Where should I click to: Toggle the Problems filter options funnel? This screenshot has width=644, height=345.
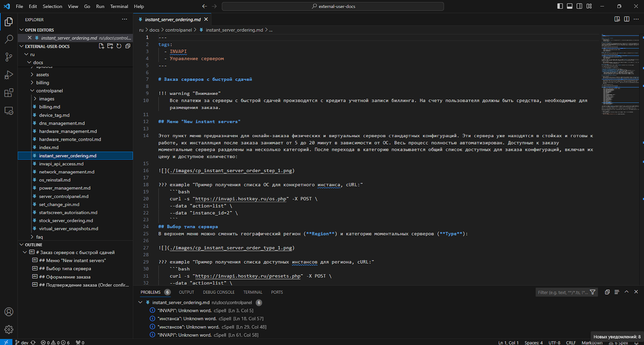pos(592,292)
